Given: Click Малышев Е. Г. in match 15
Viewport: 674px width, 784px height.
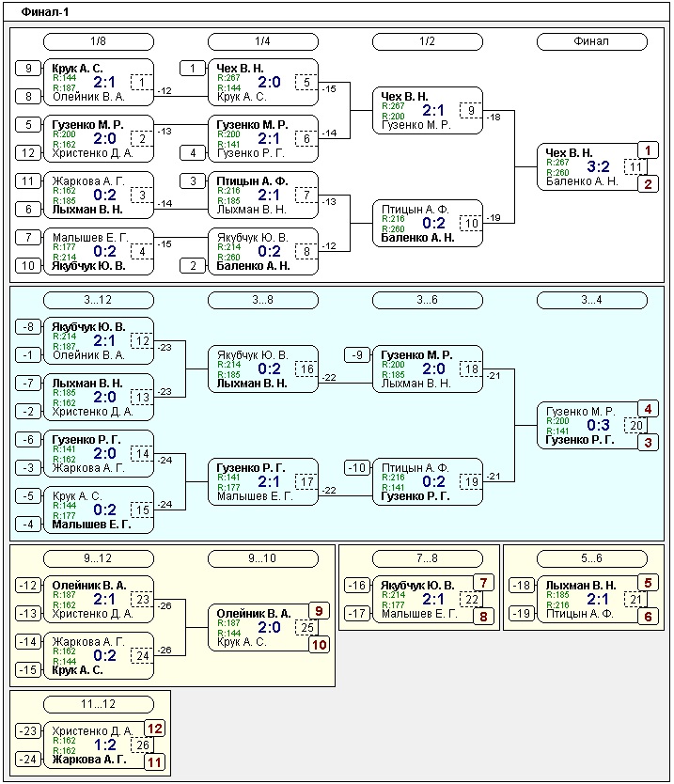Looking at the screenshot, I should 91,525.
